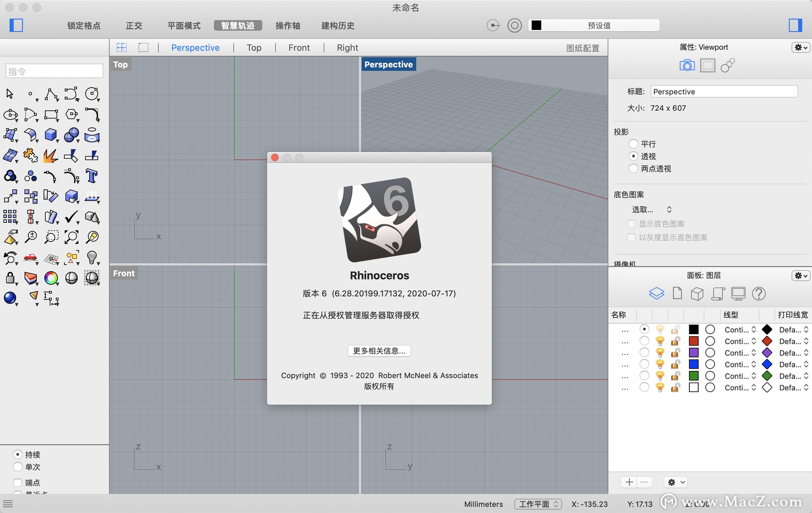Viewport: 812px width, 513px height.
Task: Click the black color swatch in layers panel
Action: click(x=693, y=330)
